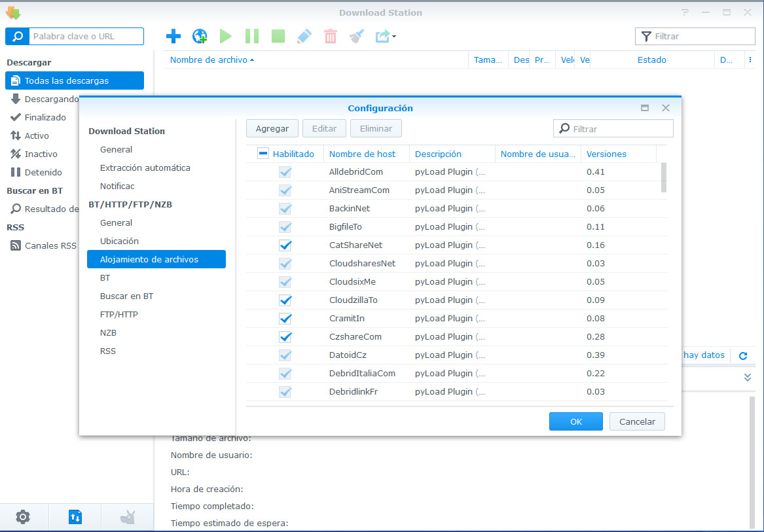Screen dimensions: 764x532
Task: Click the green stop square icon
Action: pos(278,36)
